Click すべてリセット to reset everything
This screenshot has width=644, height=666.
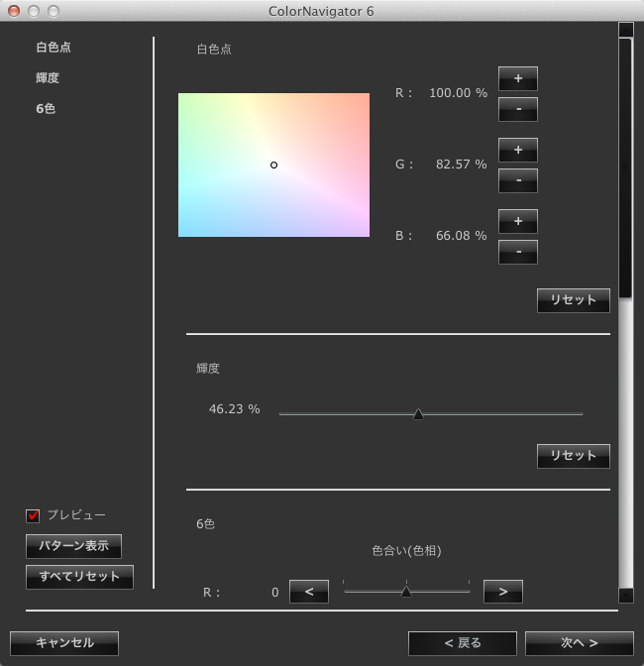[79, 577]
